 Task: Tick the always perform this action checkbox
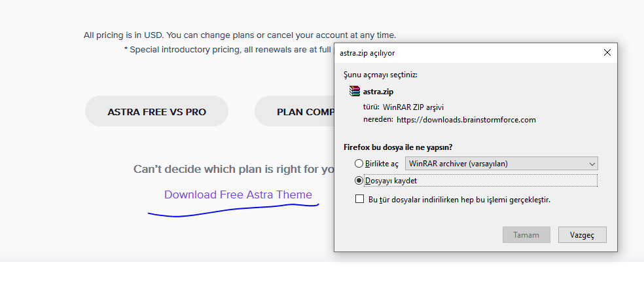tap(360, 200)
